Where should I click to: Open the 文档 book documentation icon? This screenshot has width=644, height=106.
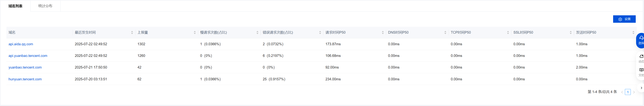coord(641,72)
